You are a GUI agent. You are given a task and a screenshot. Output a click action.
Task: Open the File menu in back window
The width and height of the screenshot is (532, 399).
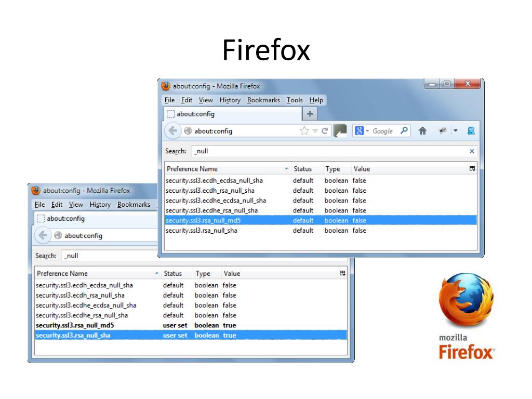pyautogui.click(x=39, y=205)
